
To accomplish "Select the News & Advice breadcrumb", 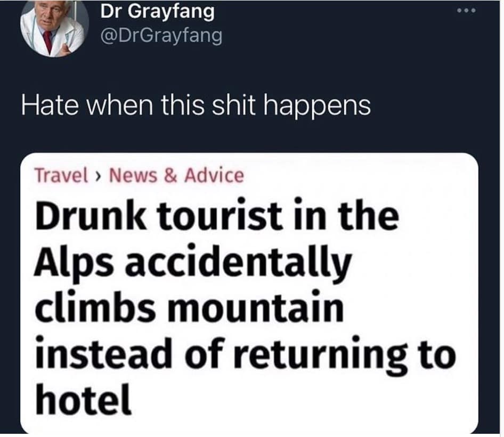I will 176,175.
